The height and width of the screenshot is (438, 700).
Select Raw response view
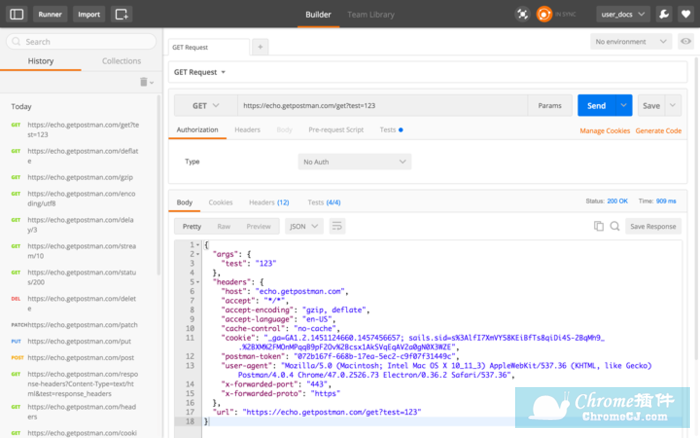[x=224, y=226]
